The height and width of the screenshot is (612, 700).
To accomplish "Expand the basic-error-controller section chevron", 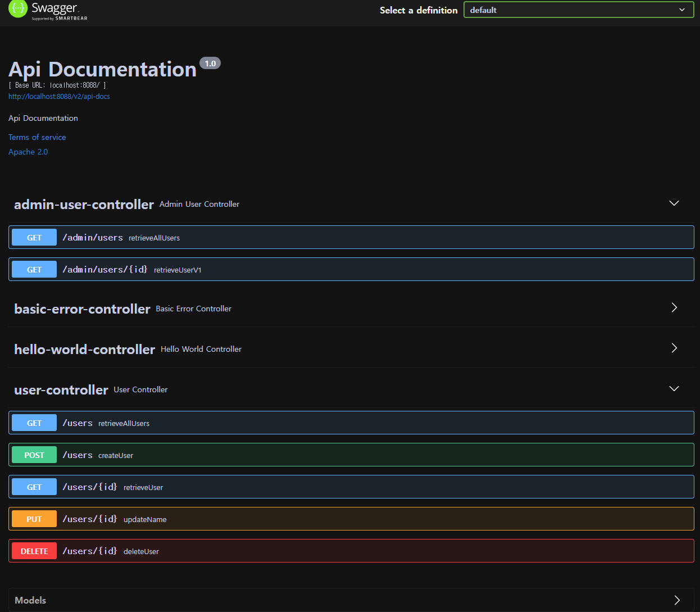I will [x=674, y=307].
